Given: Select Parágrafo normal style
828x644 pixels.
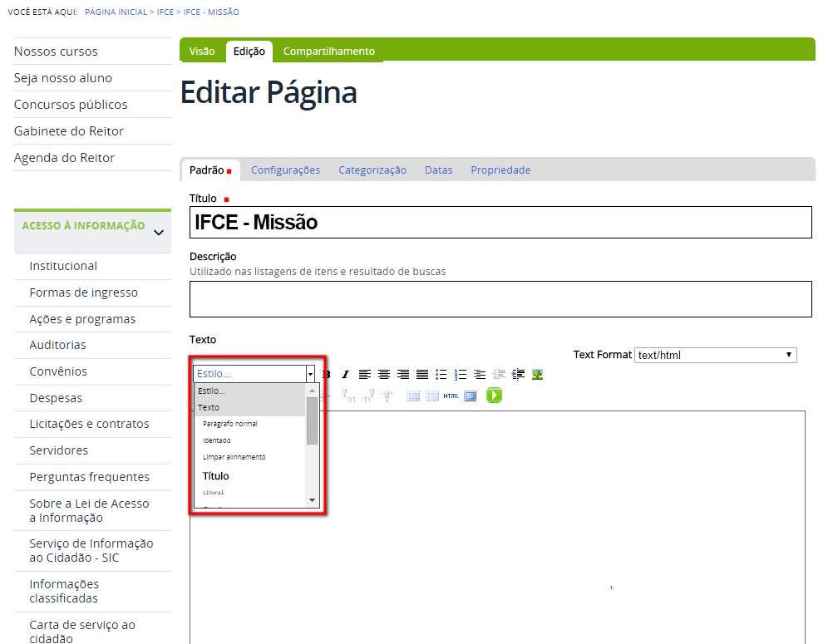Looking at the screenshot, I should pyautogui.click(x=249, y=424).
